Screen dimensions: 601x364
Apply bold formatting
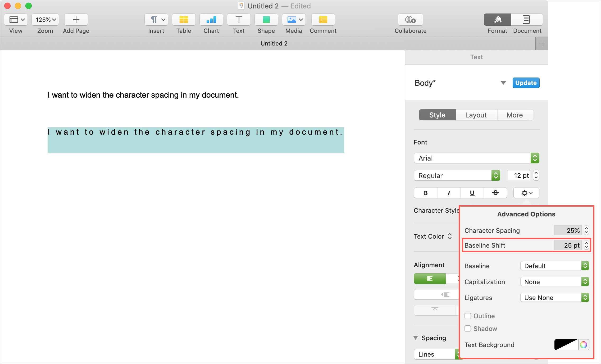(x=425, y=193)
